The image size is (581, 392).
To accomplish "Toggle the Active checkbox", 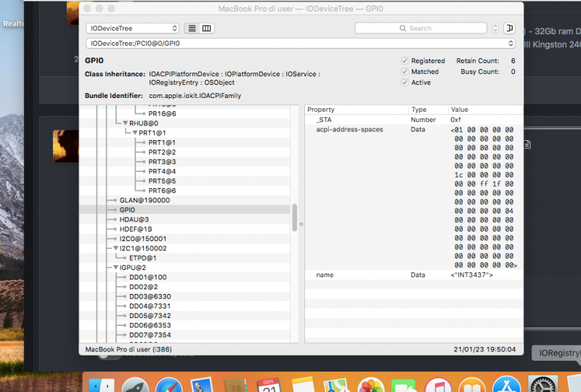I will [x=405, y=83].
